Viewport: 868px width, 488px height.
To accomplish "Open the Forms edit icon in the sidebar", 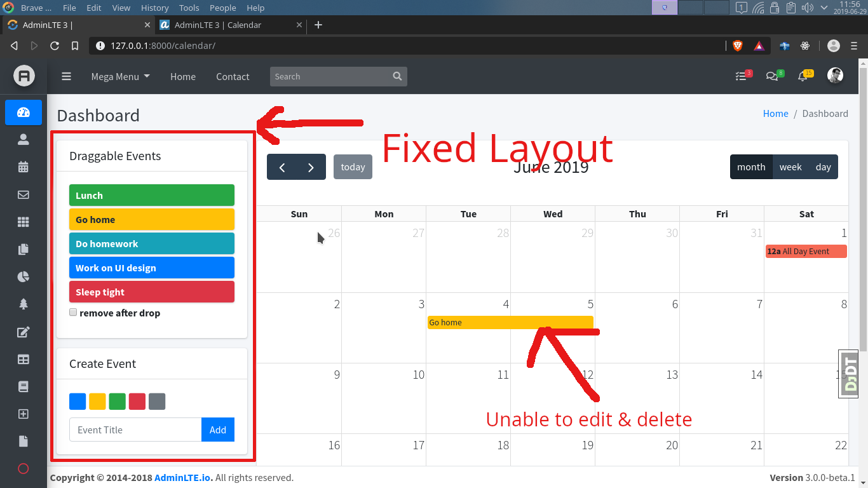I will pos(23,331).
